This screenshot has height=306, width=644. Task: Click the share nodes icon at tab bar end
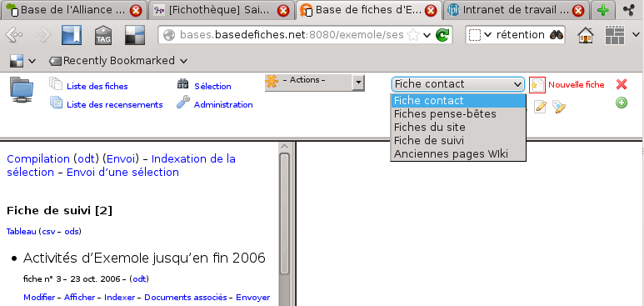(x=629, y=10)
